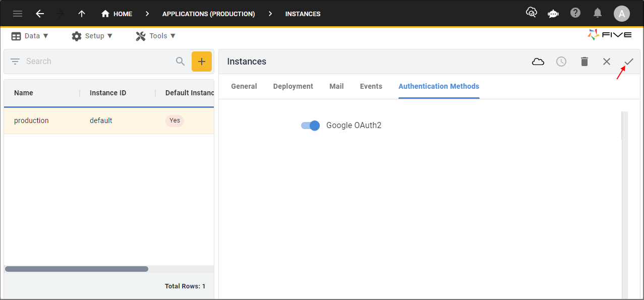
Task: Open the hamburger menu
Action: (x=18, y=14)
